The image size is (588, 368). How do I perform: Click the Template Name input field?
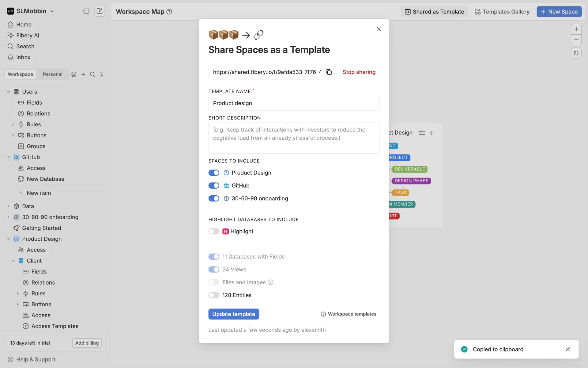pos(294,103)
